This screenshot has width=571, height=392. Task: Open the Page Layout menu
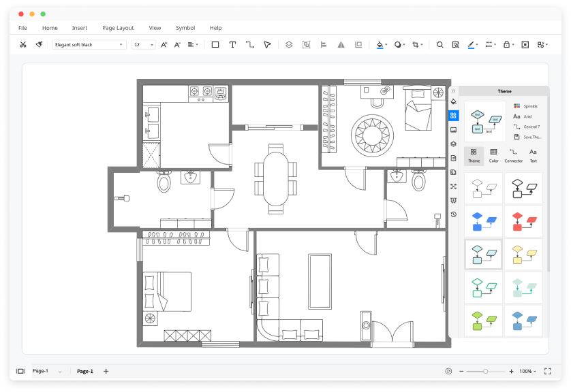117,28
